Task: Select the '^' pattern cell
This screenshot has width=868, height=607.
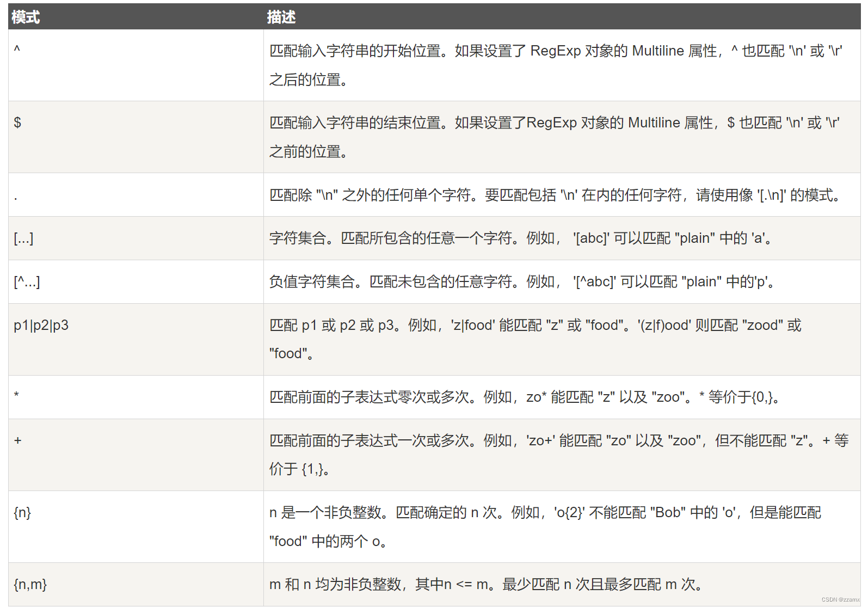Action: pos(136,65)
